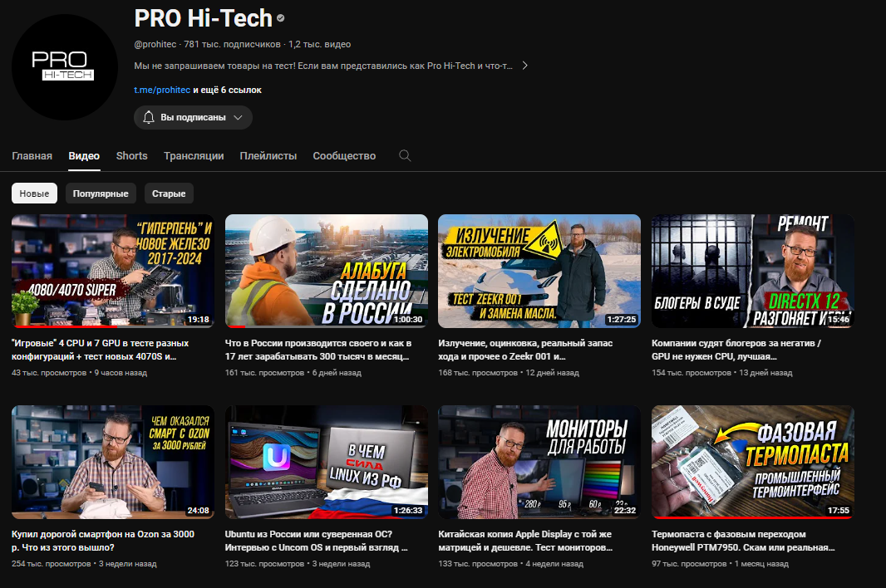Click watch progress bar on Фазовая термопаста video
886x588 pixels.
pyautogui.click(x=753, y=517)
